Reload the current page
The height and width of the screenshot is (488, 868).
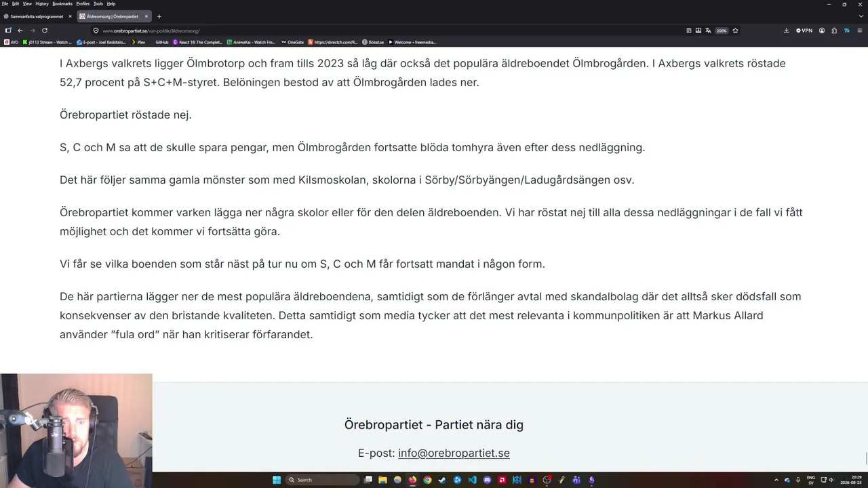(x=45, y=30)
